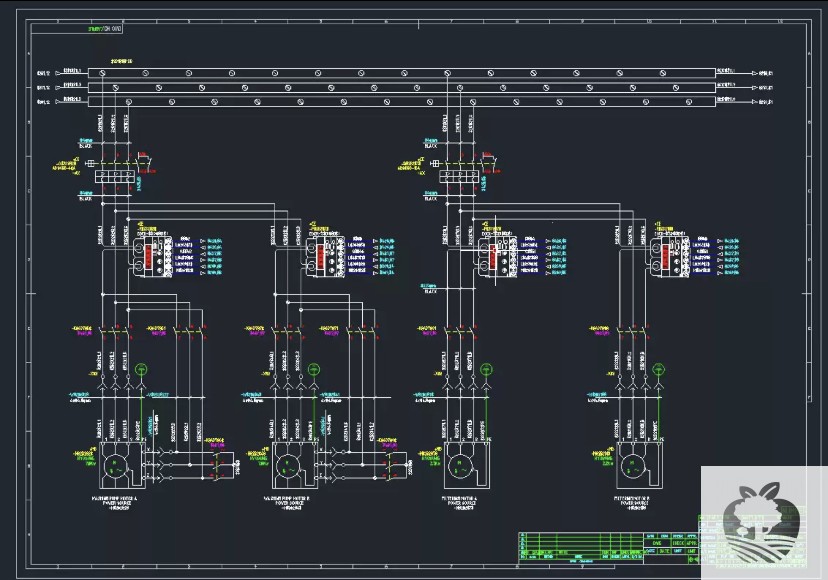Click the arrow terminating the middle bus bar
The height and width of the screenshot is (580, 828).
click(x=755, y=86)
